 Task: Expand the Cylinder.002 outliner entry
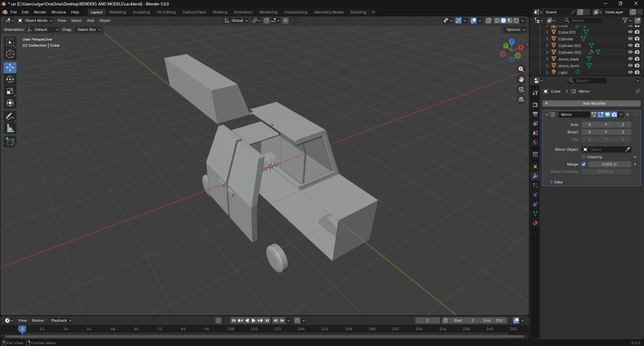coord(547,52)
